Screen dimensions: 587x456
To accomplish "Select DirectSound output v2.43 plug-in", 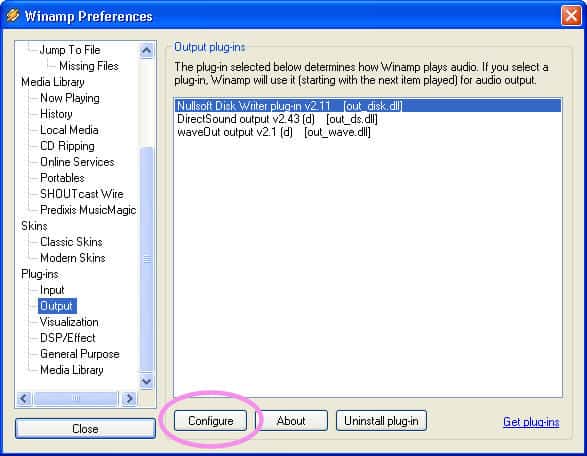I will pyautogui.click(x=277, y=119).
